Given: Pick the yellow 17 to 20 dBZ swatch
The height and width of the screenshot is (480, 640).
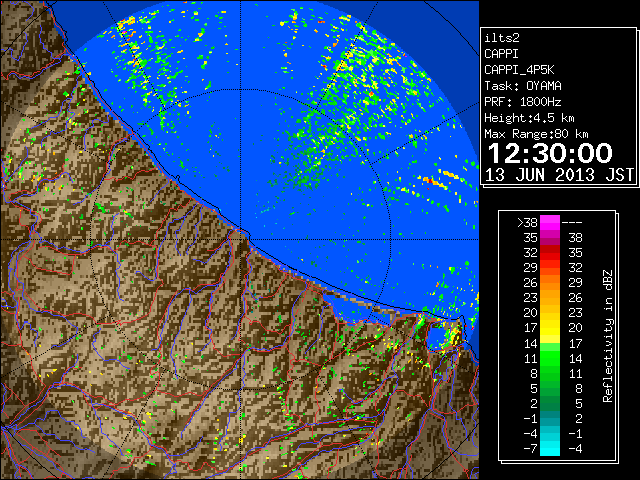Looking at the screenshot, I should tap(550, 328).
